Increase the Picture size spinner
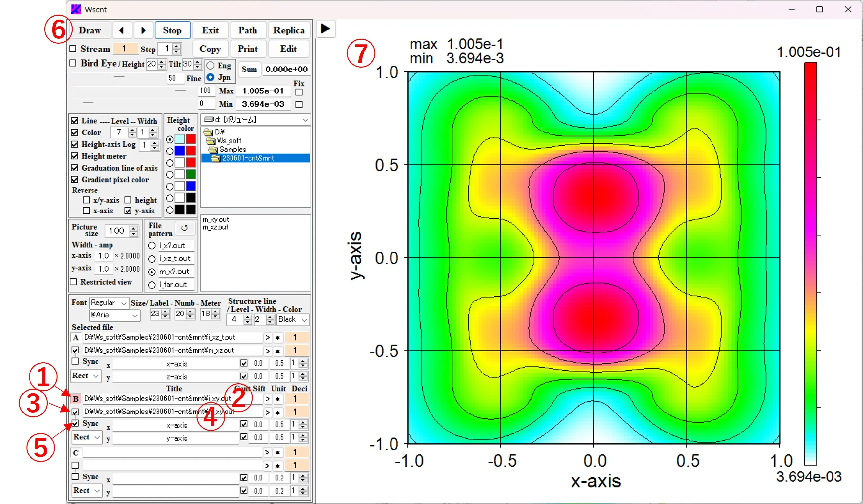This screenshot has width=863, height=504. click(x=134, y=228)
